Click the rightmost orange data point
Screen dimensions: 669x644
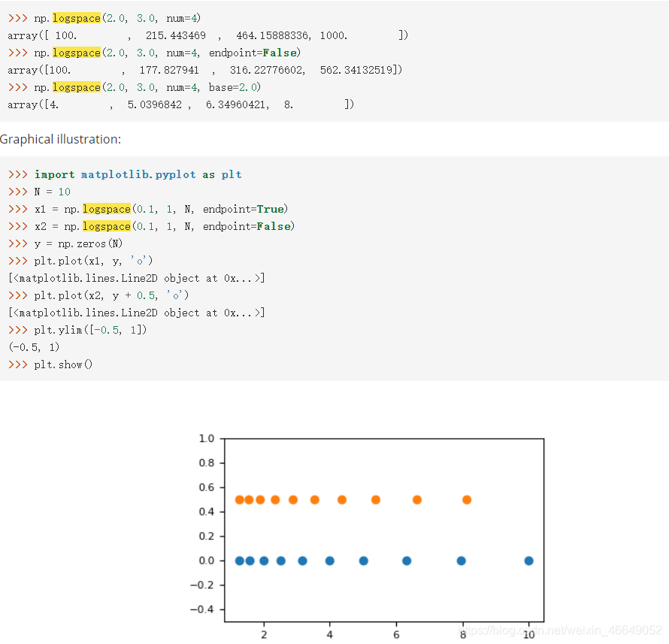tap(467, 499)
